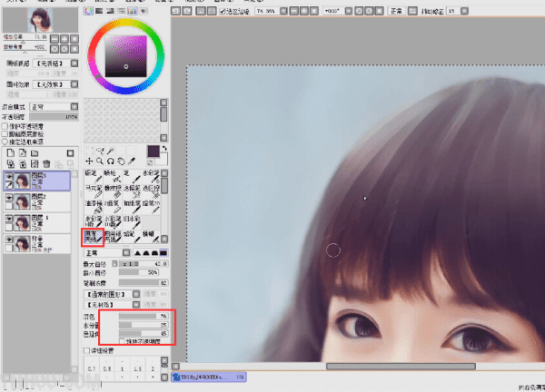Enable the 剪贴图层蒙板 clipping checkbox

pyautogui.click(x=5, y=134)
